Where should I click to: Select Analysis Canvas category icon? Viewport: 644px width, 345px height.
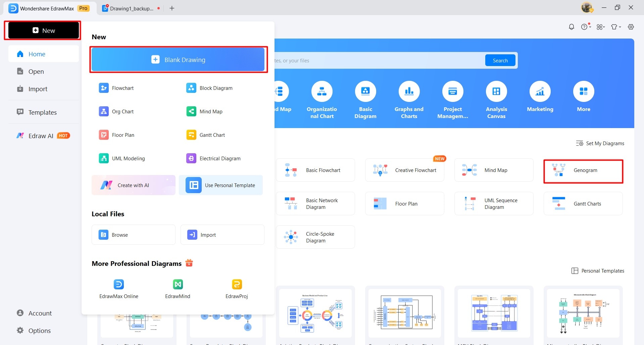click(x=496, y=91)
